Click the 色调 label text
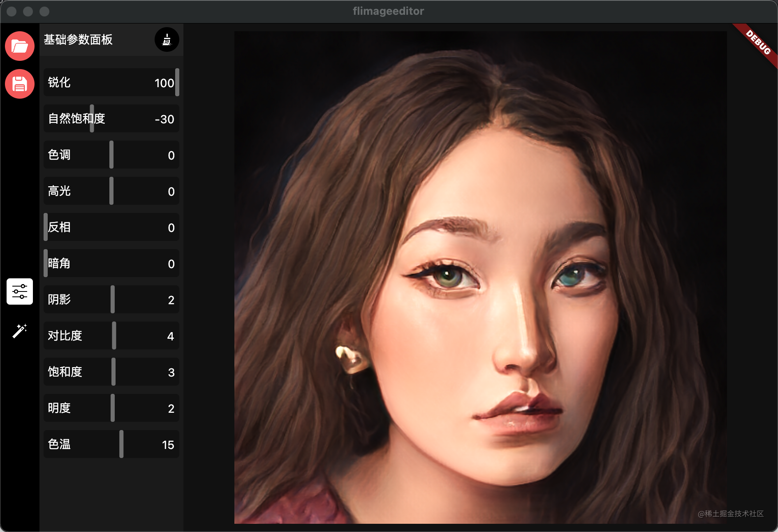778x532 pixels. [59, 155]
